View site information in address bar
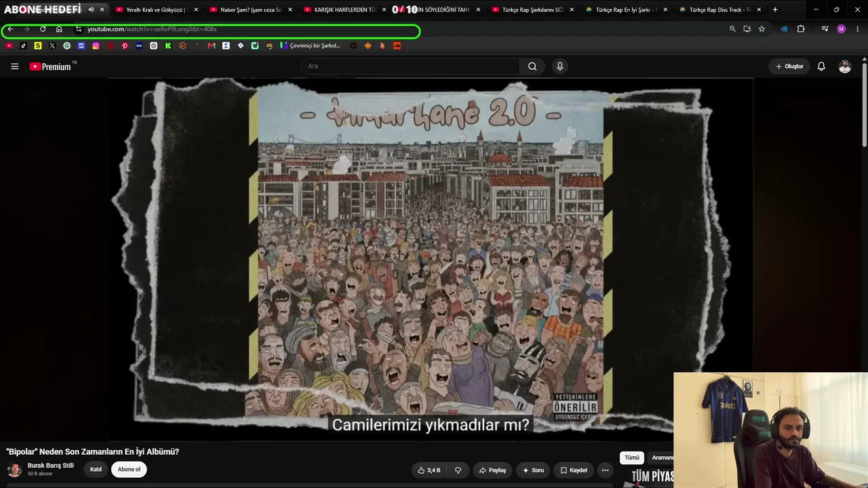This screenshot has width=868, height=488. (x=79, y=29)
